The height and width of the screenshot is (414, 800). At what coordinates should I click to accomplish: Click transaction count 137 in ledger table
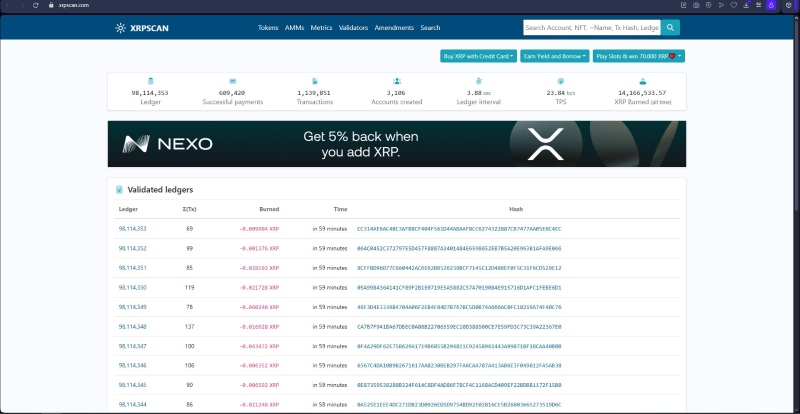(x=189, y=326)
